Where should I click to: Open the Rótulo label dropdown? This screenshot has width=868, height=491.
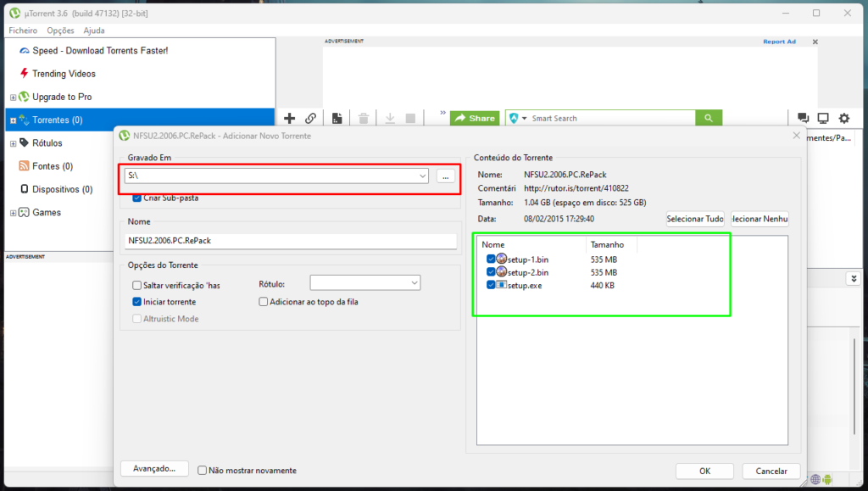point(414,283)
